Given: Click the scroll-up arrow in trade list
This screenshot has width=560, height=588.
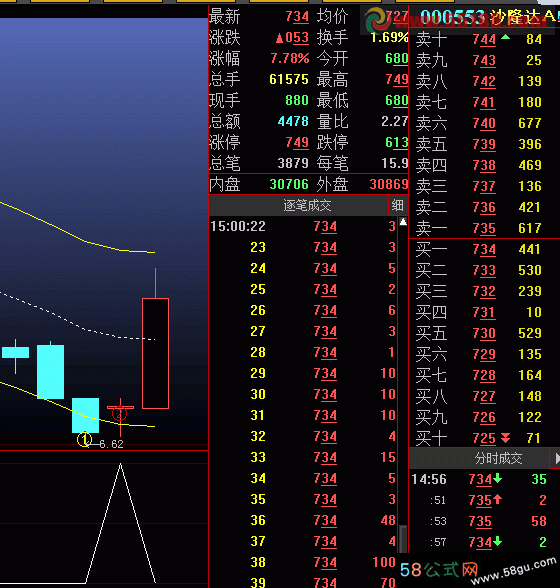Looking at the screenshot, I should (x=403, y=222).
